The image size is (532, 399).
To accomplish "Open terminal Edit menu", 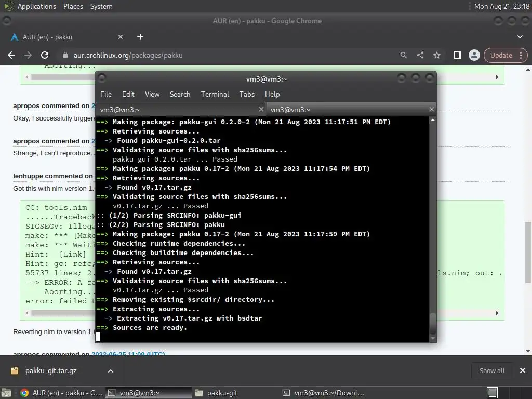I will (x=128, y=95).
